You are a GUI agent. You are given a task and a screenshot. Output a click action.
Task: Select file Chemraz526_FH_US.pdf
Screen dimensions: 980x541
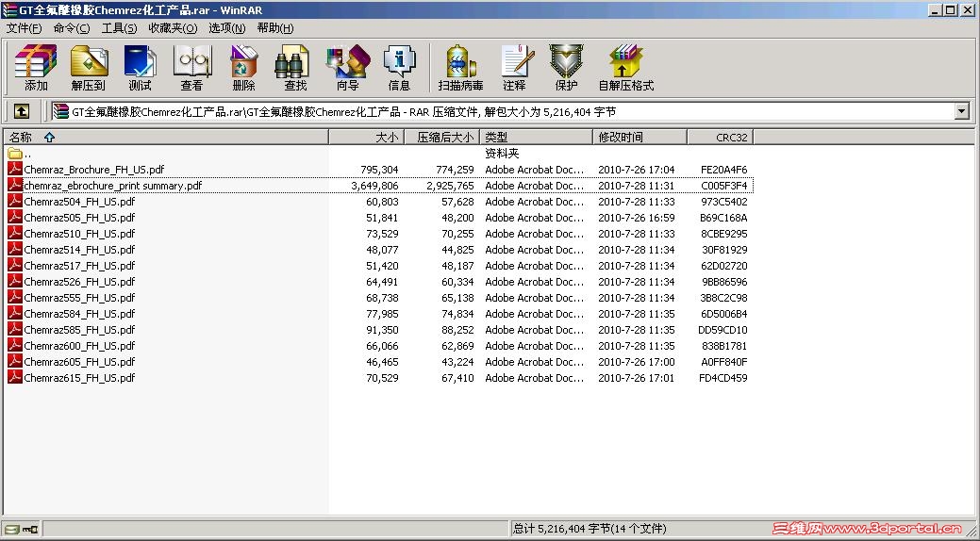(x=79, y=282)
